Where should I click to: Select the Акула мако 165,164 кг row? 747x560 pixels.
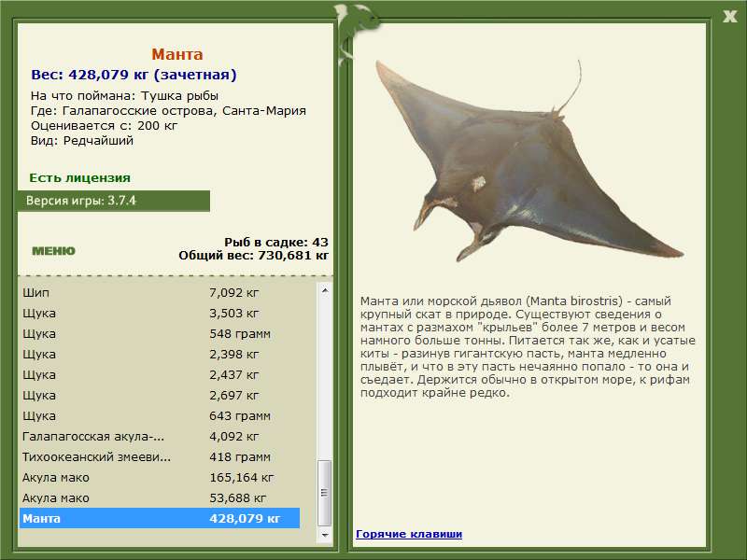coord(160,477)
